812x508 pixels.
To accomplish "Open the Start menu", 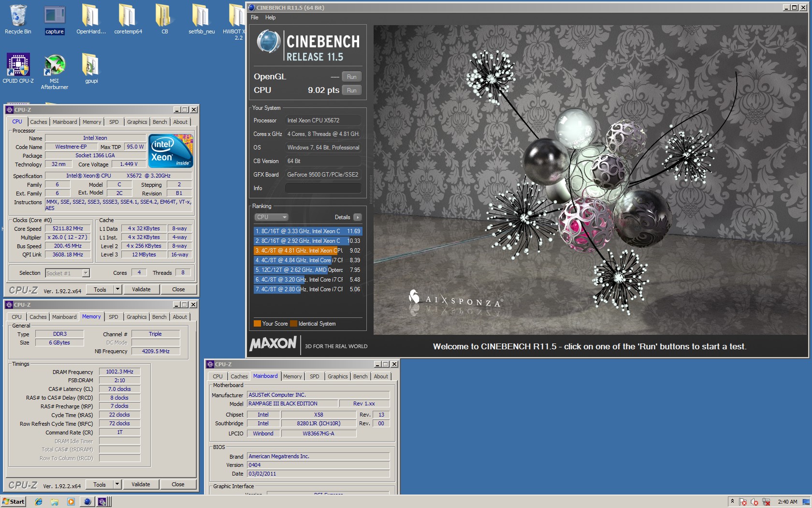I will point(13,502).
